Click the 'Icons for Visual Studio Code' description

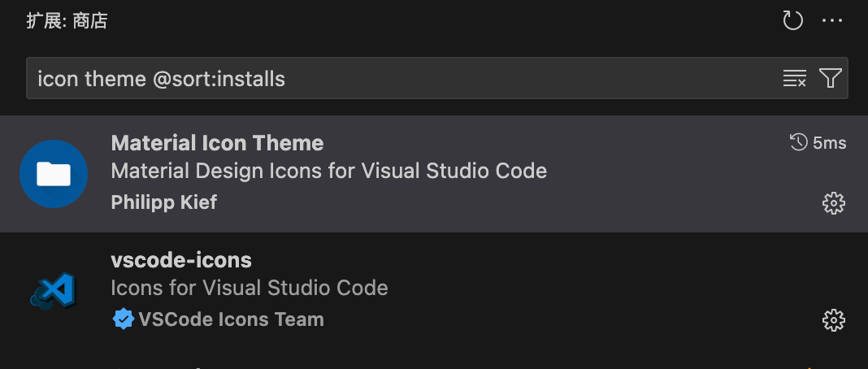pos(250,288)
